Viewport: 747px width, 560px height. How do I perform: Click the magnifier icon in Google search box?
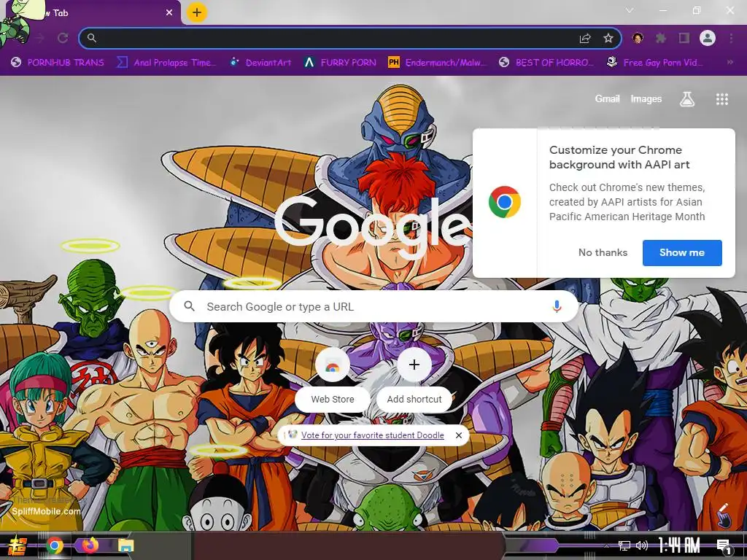(x=189, y=306)
